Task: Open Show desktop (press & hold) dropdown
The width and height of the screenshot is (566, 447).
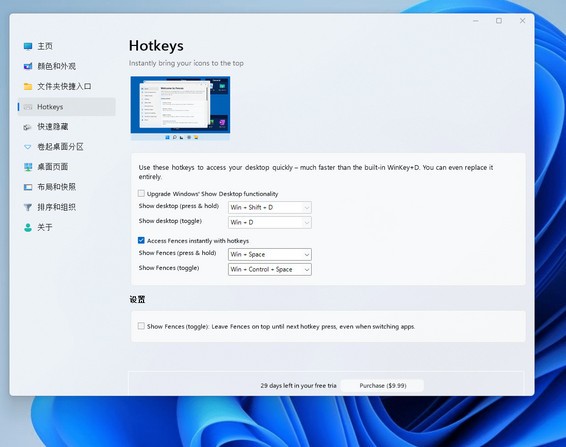Action: point(270,207)
